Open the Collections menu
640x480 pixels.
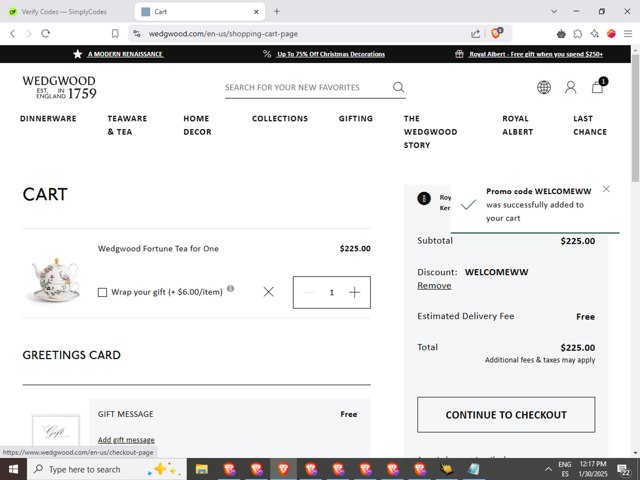(280, 118)
